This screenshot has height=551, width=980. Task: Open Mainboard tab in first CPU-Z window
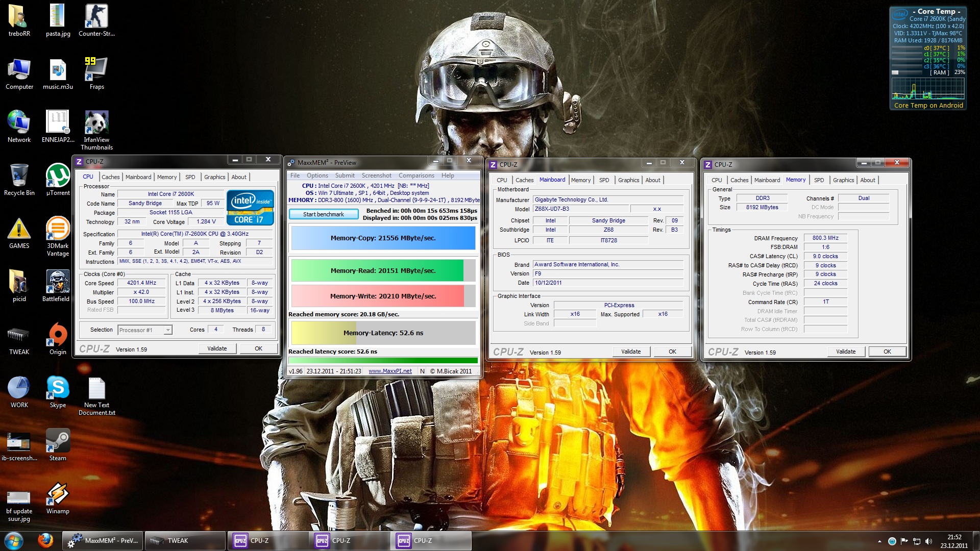point(138,177)
